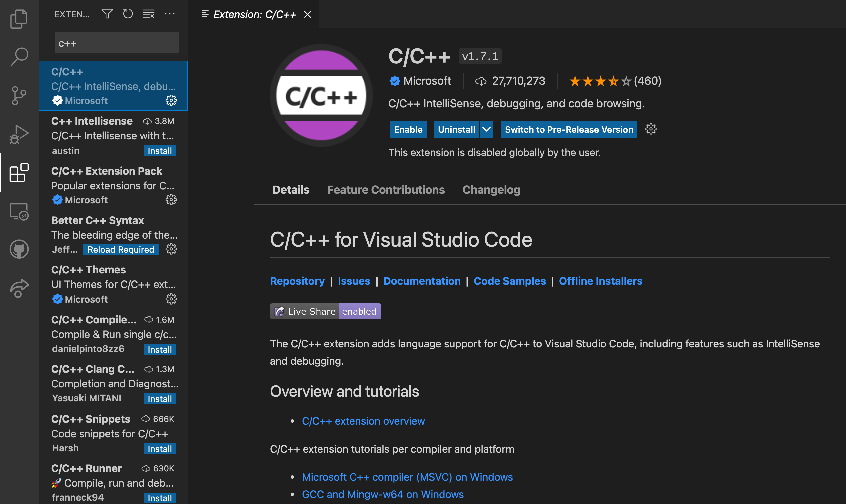Open the Search view in activity bar
The width and height of the screenshot is (846, 504).
click(19, 57)
